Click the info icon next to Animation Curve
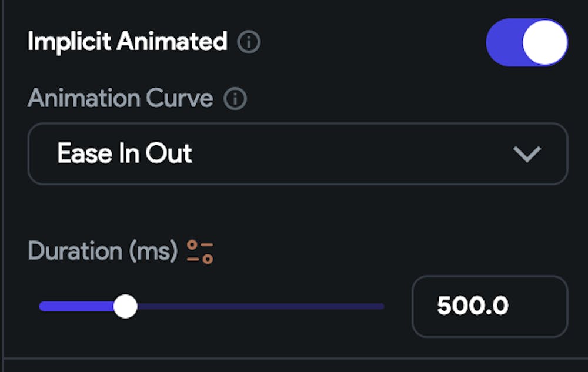The width and height of the screenshot is (588, 372). pos(235,99)
